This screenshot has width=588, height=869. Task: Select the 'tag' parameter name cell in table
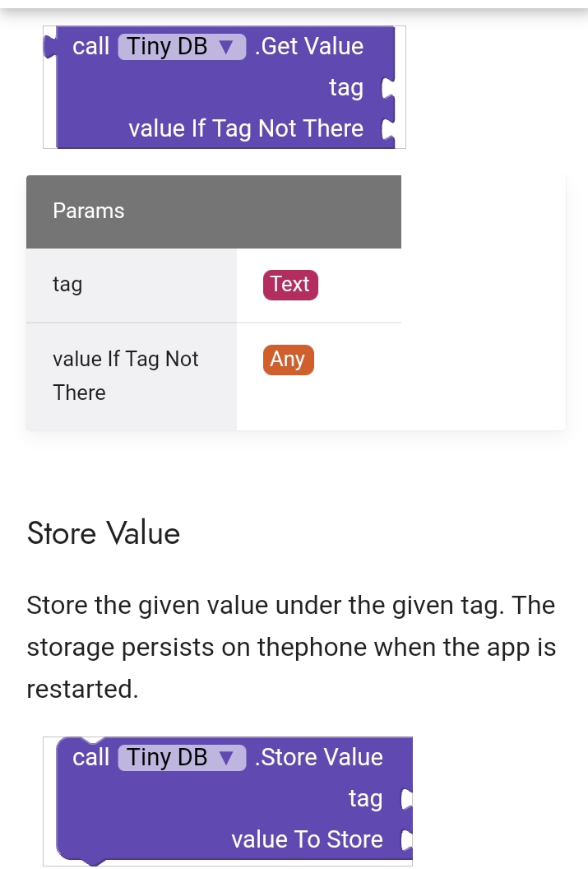(67, 285)
